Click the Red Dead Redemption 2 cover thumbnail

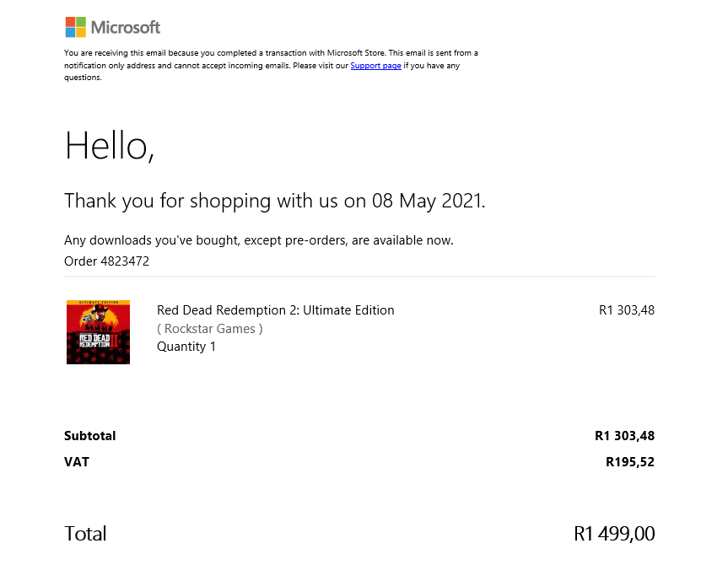[98, 332]
